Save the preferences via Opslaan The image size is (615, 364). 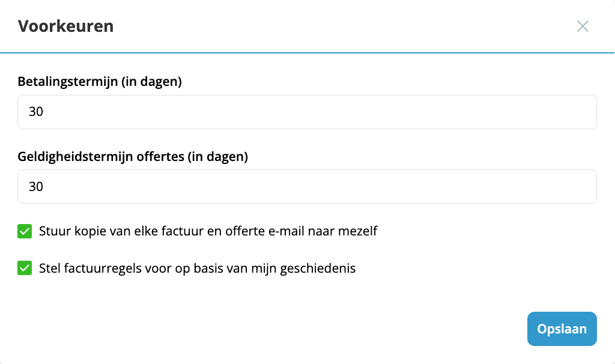(562, 329)
